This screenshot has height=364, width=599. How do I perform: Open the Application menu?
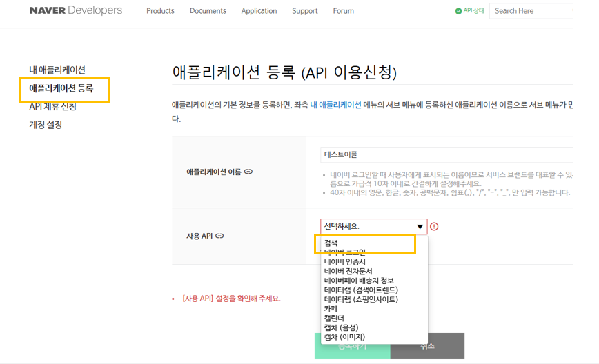pos(259,11)
